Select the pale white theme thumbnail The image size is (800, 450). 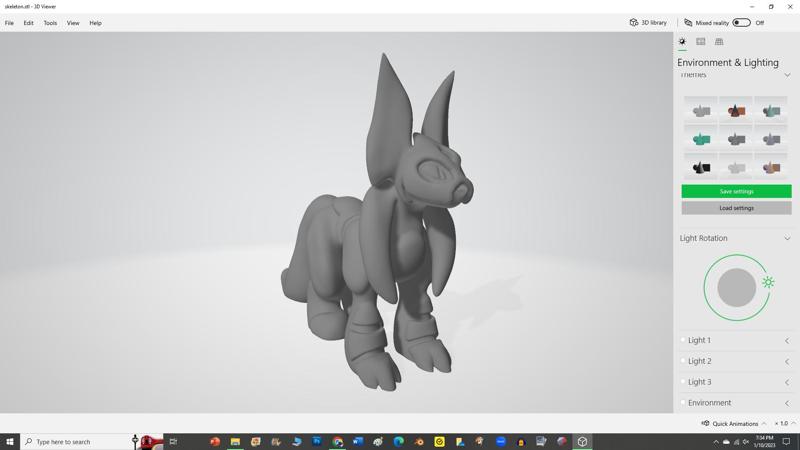click(736, 167)
